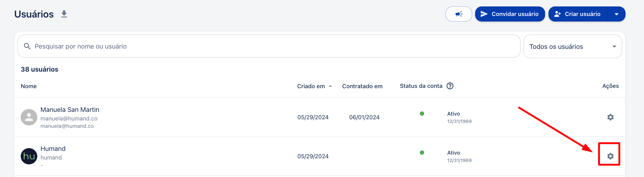This screenshot has width=644, height=177.
Task: Open settings gear for Humand user
Action: click(610, 156)
